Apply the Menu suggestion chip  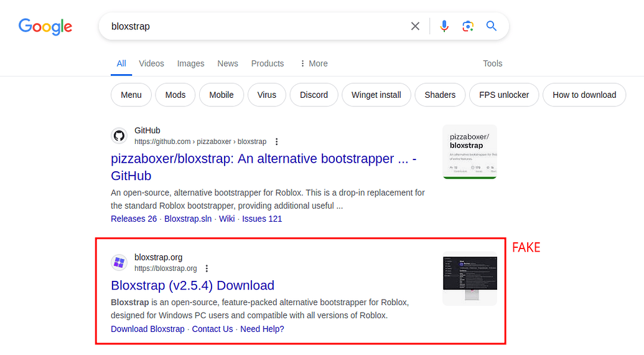131,95
